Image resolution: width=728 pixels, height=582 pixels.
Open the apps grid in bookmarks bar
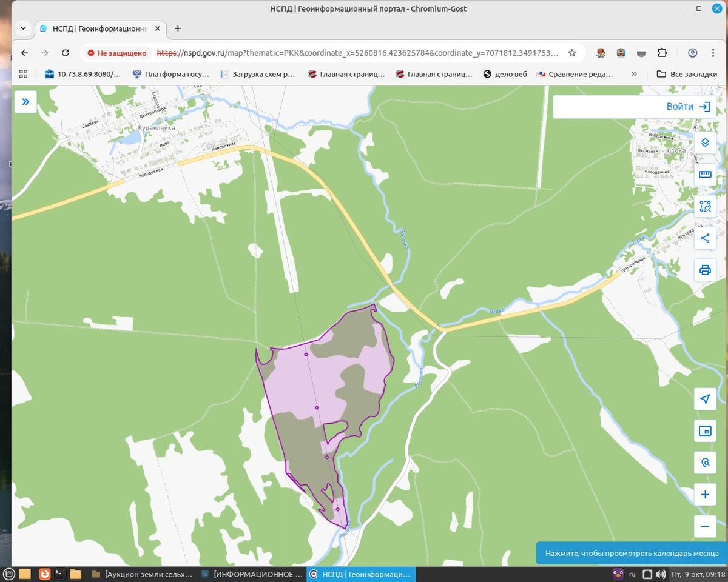[24, 74]
